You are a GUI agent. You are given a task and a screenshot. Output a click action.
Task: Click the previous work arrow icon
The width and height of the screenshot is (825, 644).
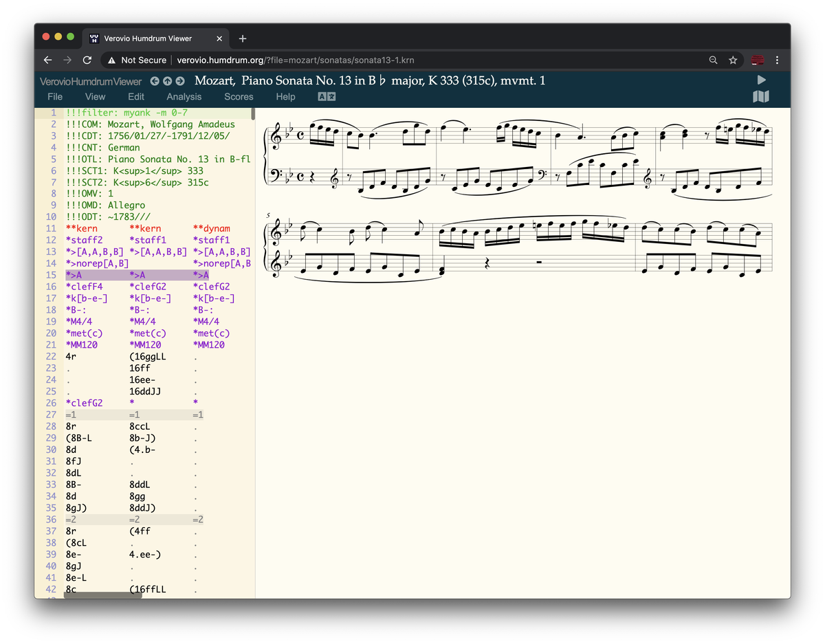[x=155, y=81]
